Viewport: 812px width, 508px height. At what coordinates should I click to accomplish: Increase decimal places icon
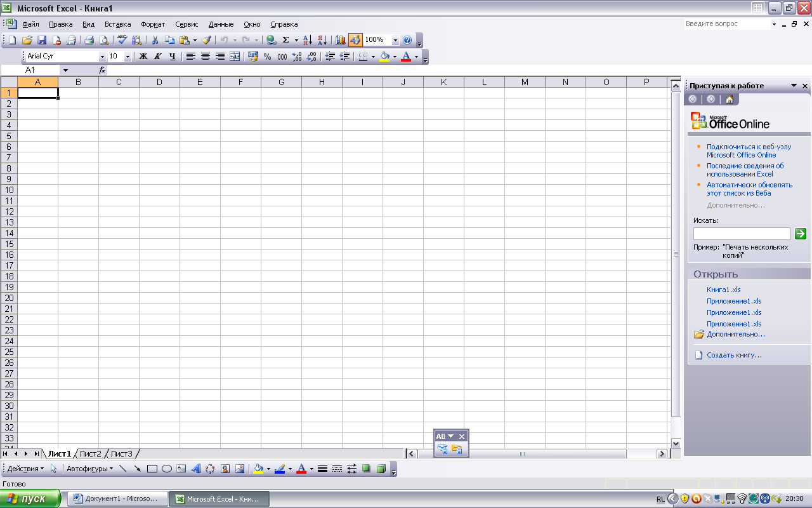click(x=297, y=57)
